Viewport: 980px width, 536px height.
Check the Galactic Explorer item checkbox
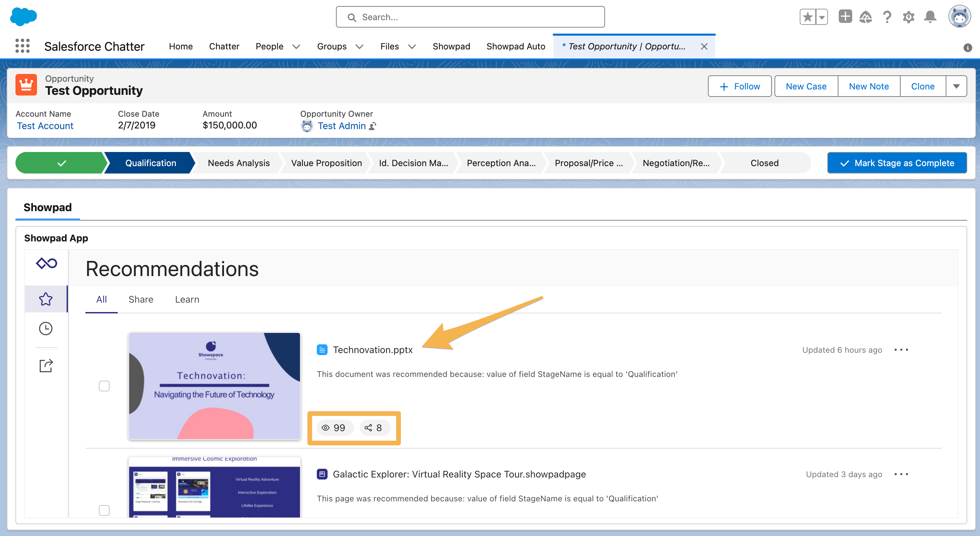(104, 511)
